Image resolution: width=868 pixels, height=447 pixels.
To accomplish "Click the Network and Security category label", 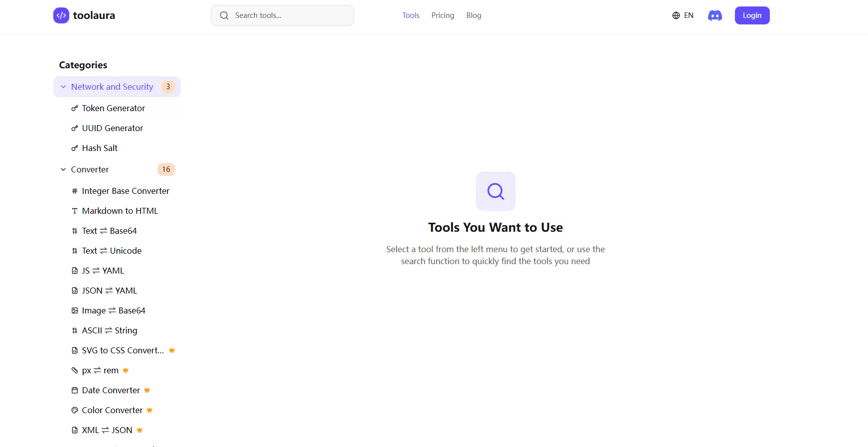I will (x=112, y=87).
